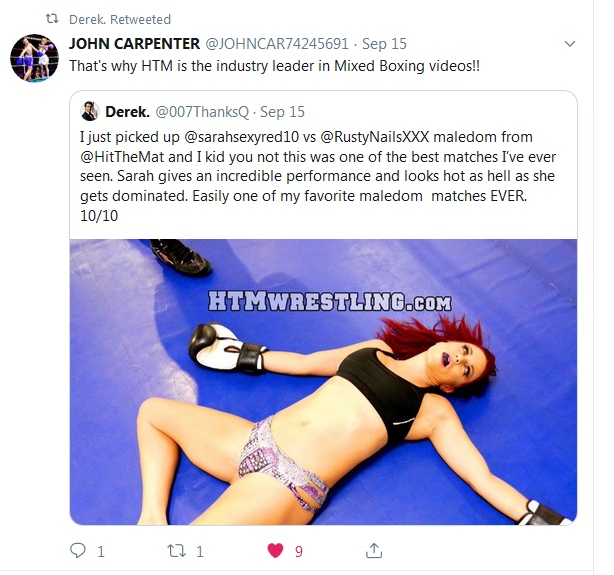
Task: Open the JOHN CARPENTER display name
Action: (x=134, y=43)
